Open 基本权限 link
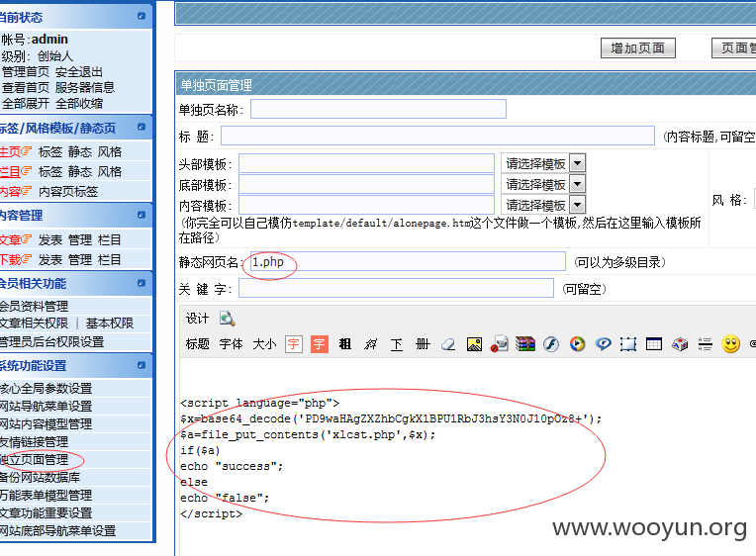 tap(110, 324)
